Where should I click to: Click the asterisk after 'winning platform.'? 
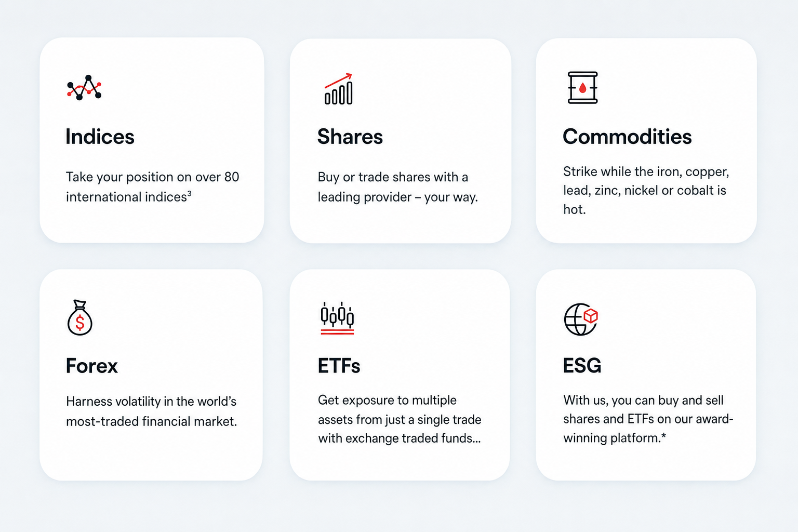click(663, 436)
